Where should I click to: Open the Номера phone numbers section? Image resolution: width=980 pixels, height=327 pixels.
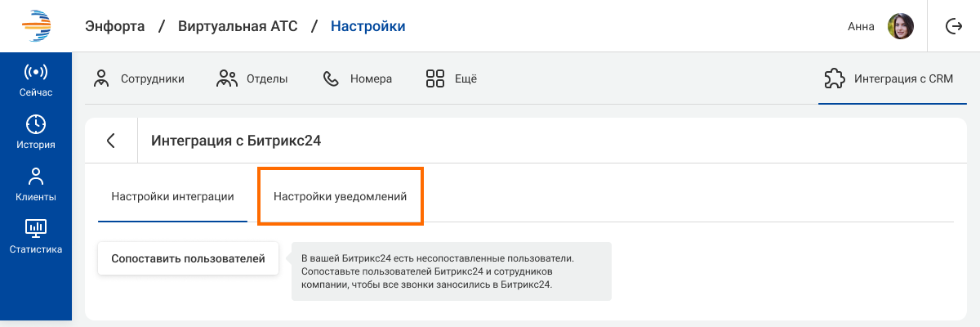pyautogui.click(x=358, y=79)
